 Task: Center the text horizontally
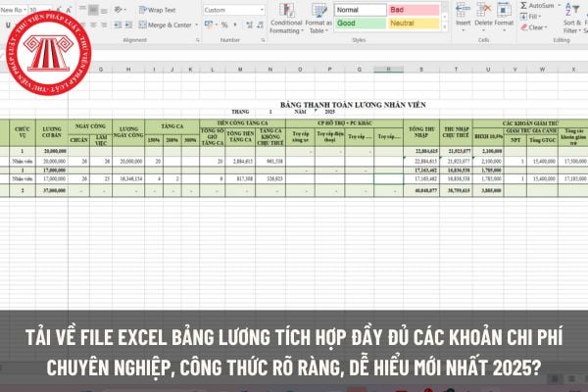pos(93,25)
